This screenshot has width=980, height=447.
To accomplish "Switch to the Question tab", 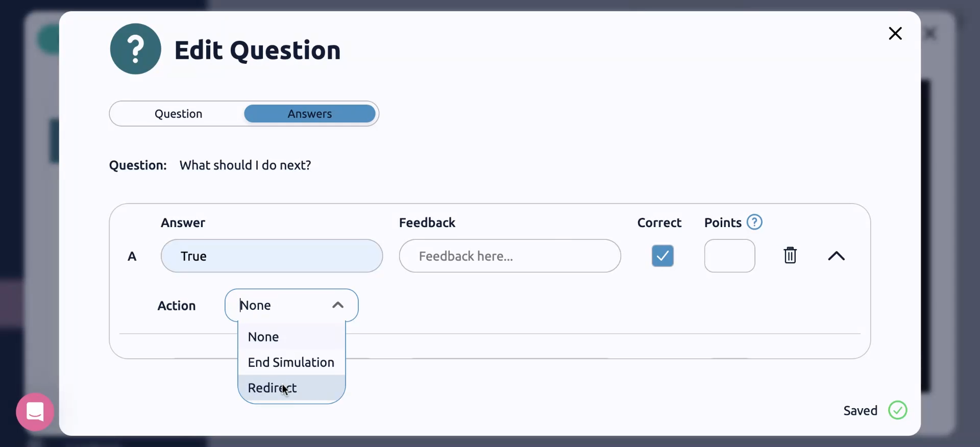I will click(x=178, y=114).
